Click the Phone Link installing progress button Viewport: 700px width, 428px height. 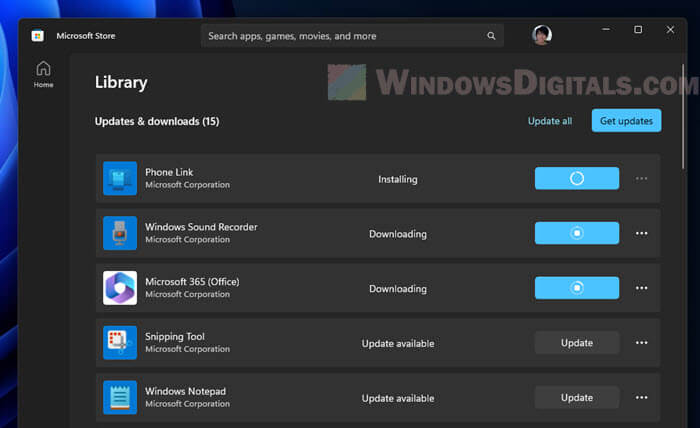[577, 178]
